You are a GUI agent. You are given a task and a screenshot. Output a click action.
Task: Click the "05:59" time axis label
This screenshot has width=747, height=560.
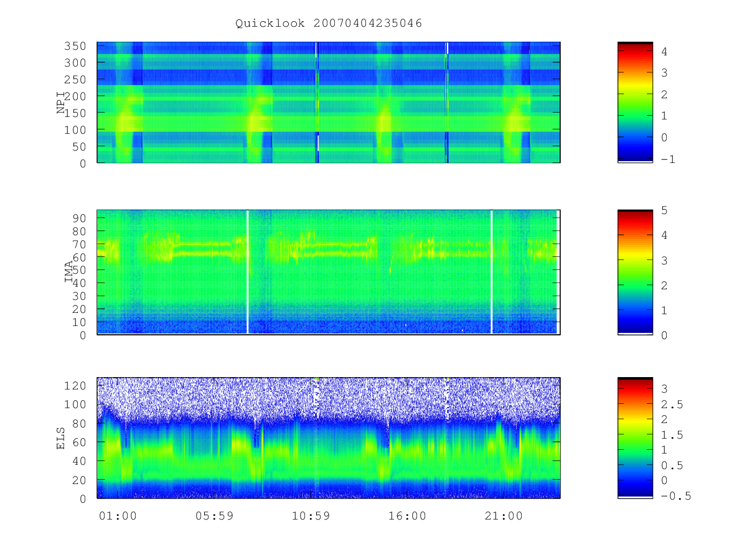coord(214,516)
